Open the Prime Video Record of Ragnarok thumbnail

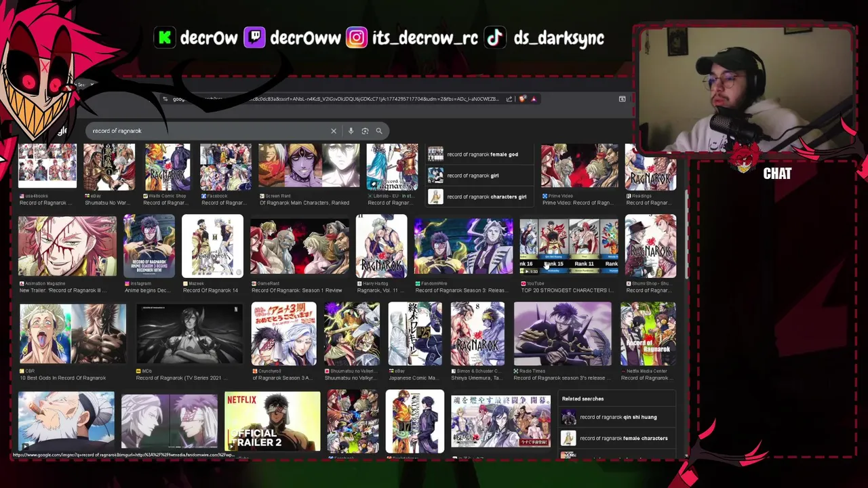point(580,167)
